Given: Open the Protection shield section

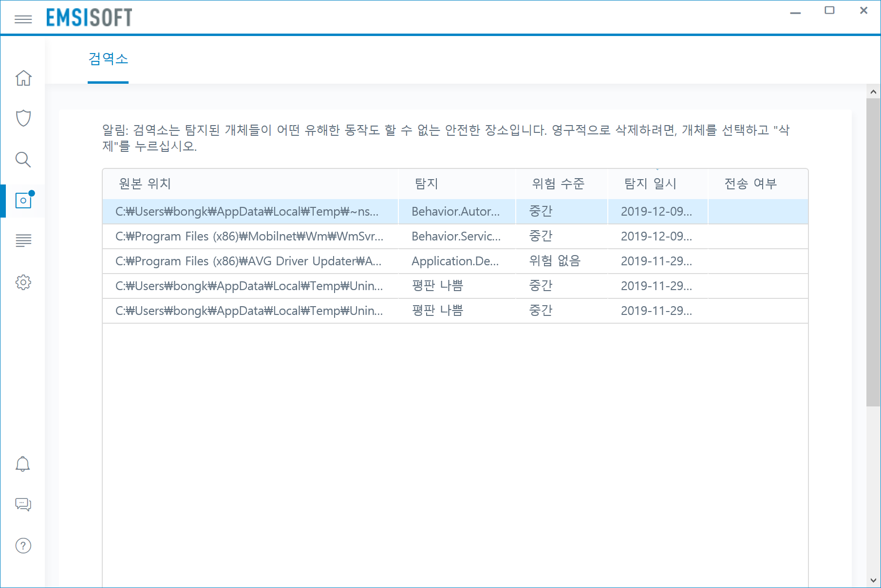Looking at the screenshot, I should coord(23,118).
